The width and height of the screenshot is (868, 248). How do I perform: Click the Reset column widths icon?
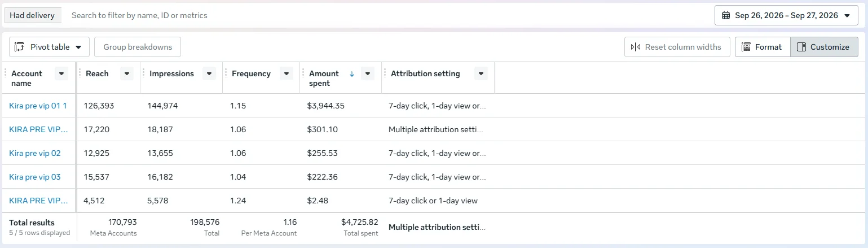tap(636, 47)
